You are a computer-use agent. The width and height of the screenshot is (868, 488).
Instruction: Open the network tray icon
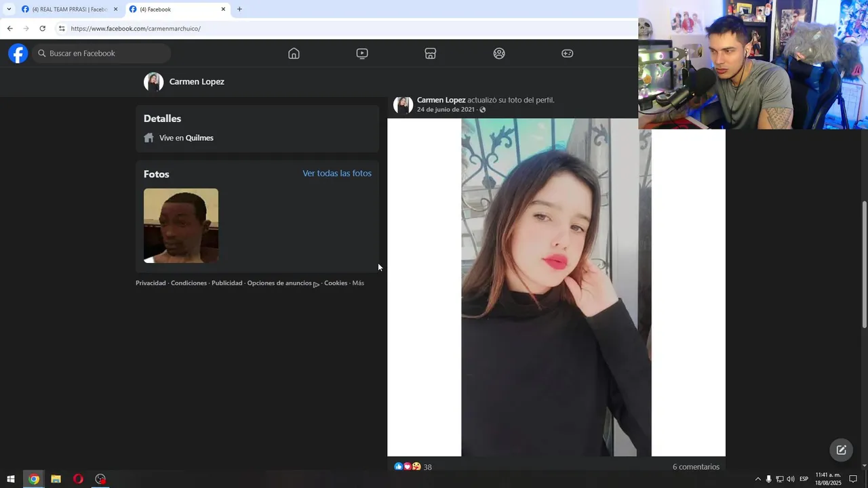point(779,479)
